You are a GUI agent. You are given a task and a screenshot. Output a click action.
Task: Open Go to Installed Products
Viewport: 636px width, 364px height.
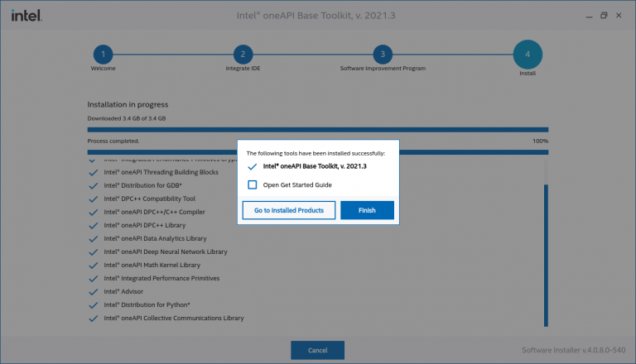288,210
